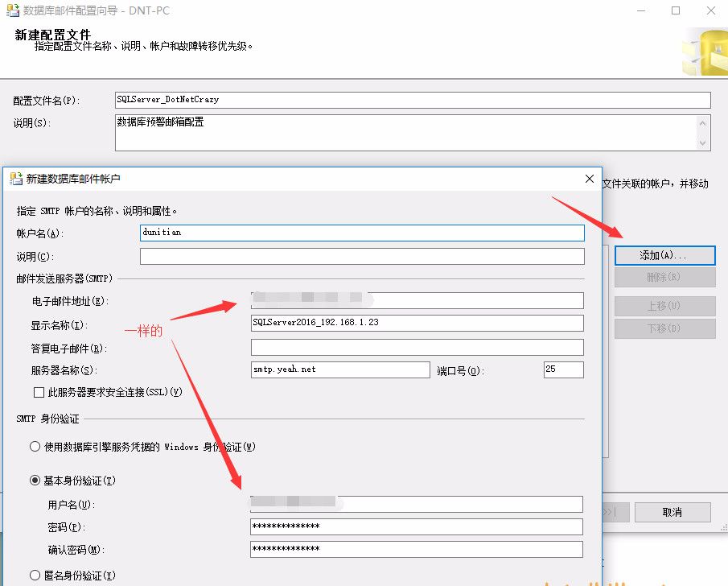Click the new mail account dialog icon
This screenshot has width=728, height=586.
coord(16,179)
